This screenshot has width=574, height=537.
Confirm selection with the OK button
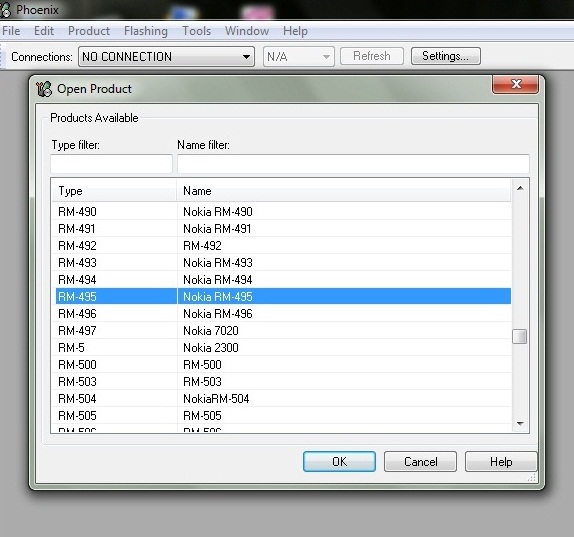point(339,462)
